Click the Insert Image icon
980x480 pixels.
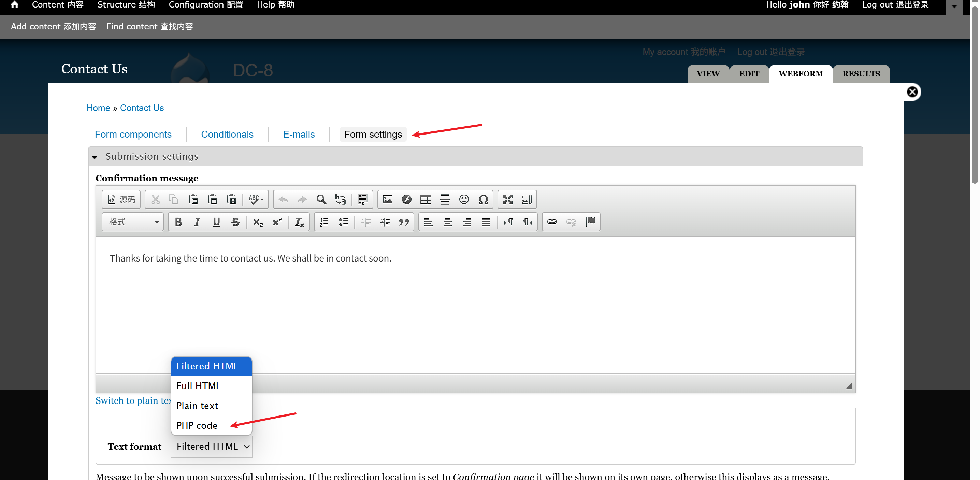387,199
